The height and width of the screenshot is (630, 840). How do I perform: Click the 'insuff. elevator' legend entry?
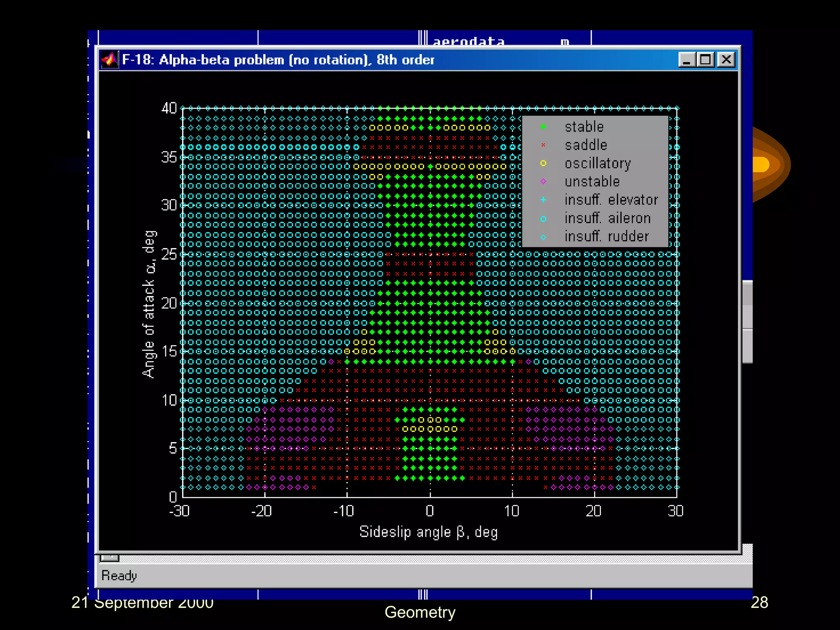click(611, 200)
